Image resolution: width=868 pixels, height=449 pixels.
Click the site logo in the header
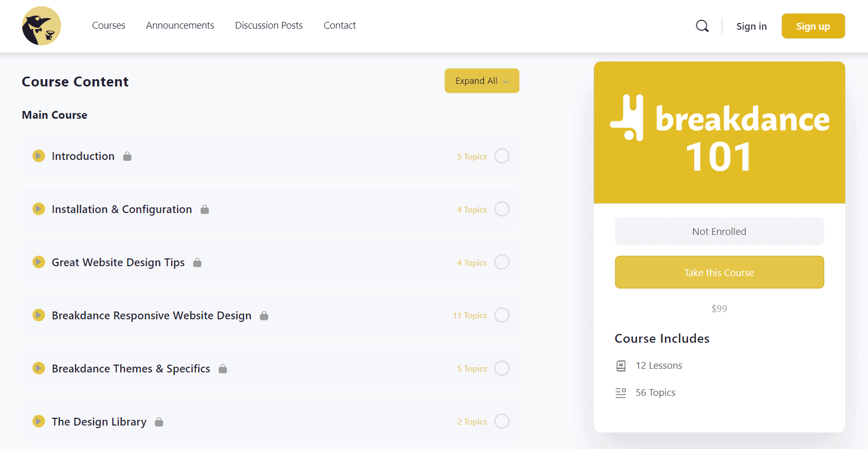pyautogui.click(x=42, y=26)
